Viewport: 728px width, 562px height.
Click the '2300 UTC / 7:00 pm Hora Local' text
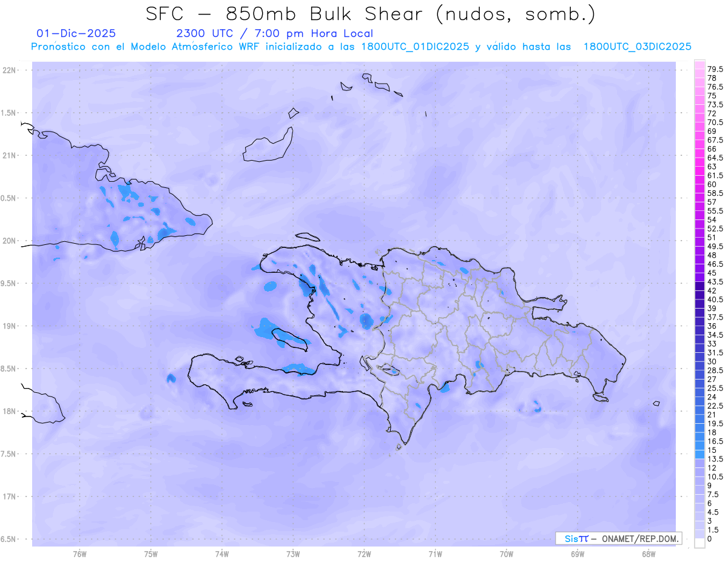pos(275,34)
